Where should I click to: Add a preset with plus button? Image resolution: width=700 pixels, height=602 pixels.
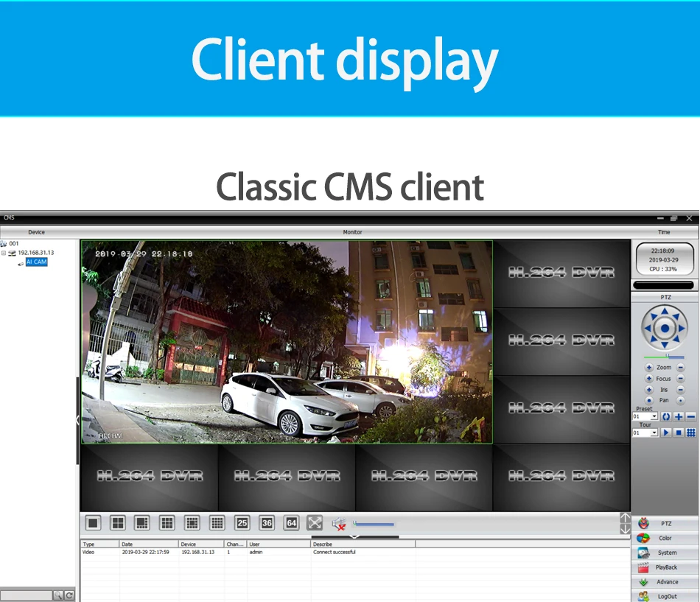(x=679, y=416)
